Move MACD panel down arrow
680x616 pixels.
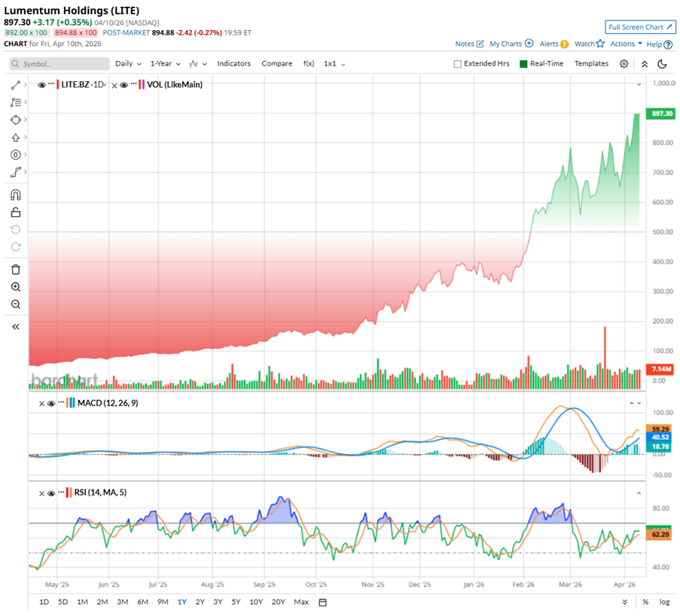coord(639,404)
